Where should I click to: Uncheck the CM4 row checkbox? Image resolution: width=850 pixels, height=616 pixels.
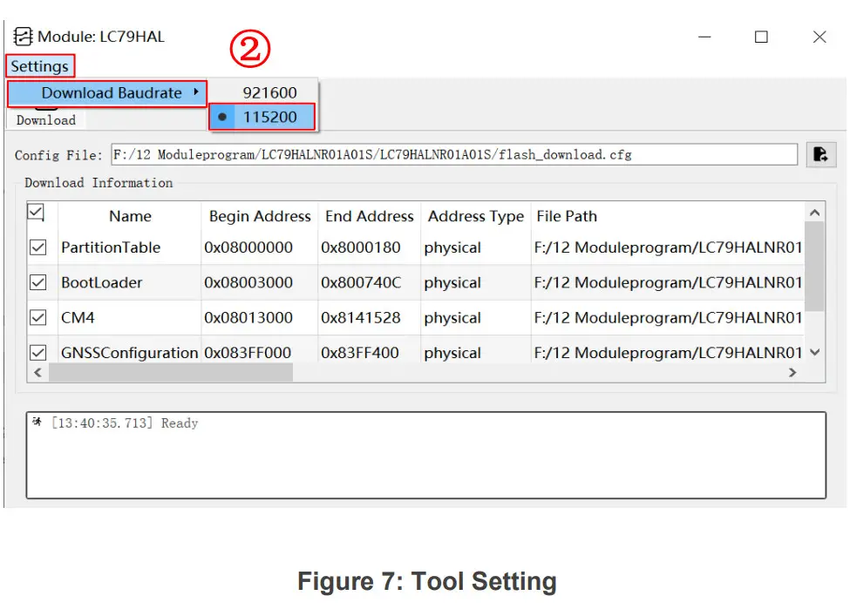[x=38, y=317]
